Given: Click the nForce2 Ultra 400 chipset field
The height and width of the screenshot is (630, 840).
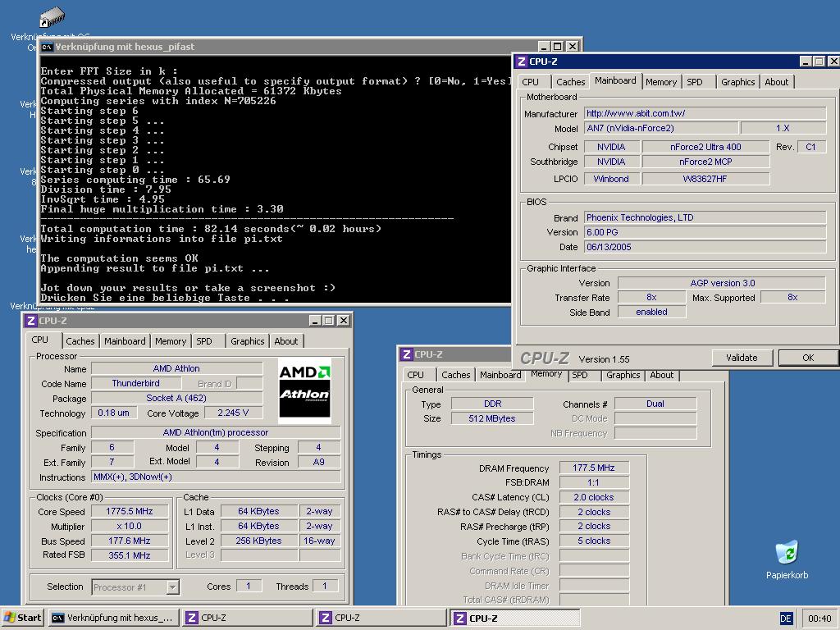Looking at the screenshot, I should [705, 147].
